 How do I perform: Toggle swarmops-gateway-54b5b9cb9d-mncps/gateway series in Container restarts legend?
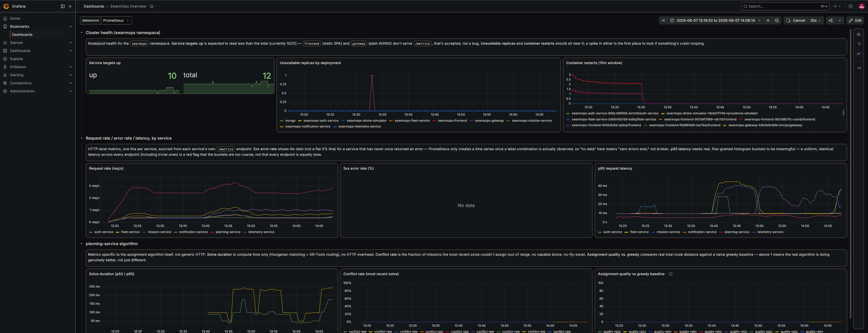point(765,125)
